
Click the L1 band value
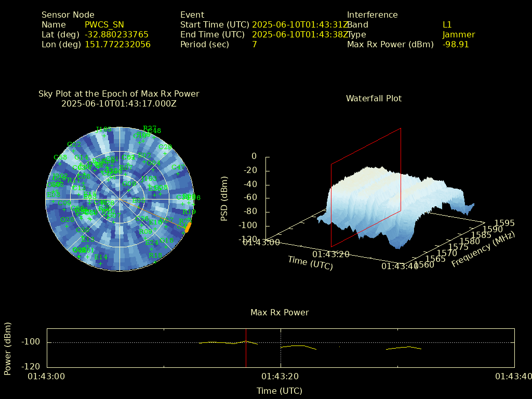click(x=447, y=24)
